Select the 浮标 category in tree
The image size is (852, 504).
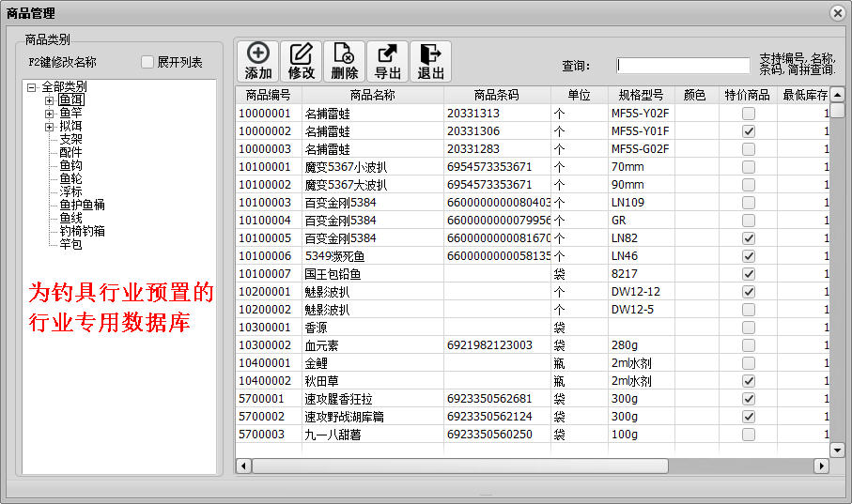pos(70,191)
